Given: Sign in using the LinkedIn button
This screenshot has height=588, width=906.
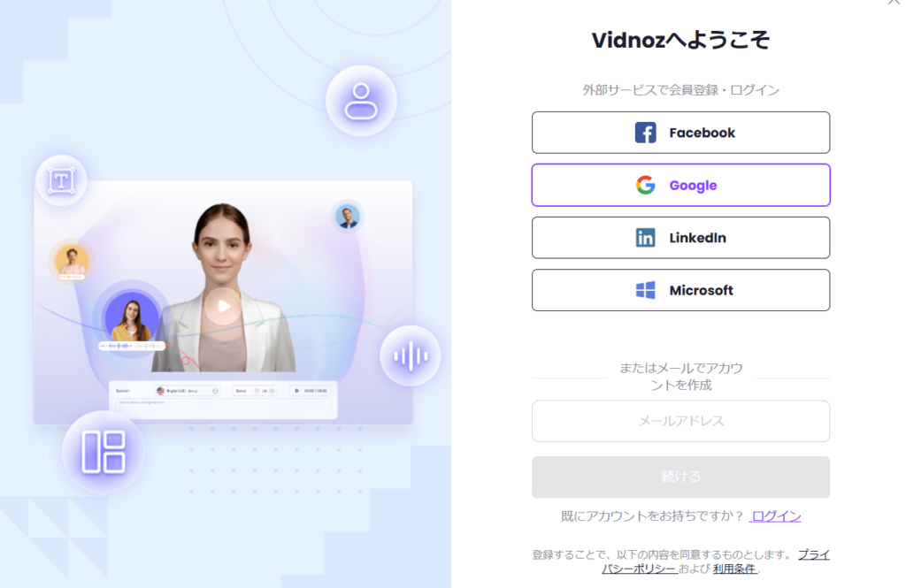Looking at the screenshot, I should point(680,238).
